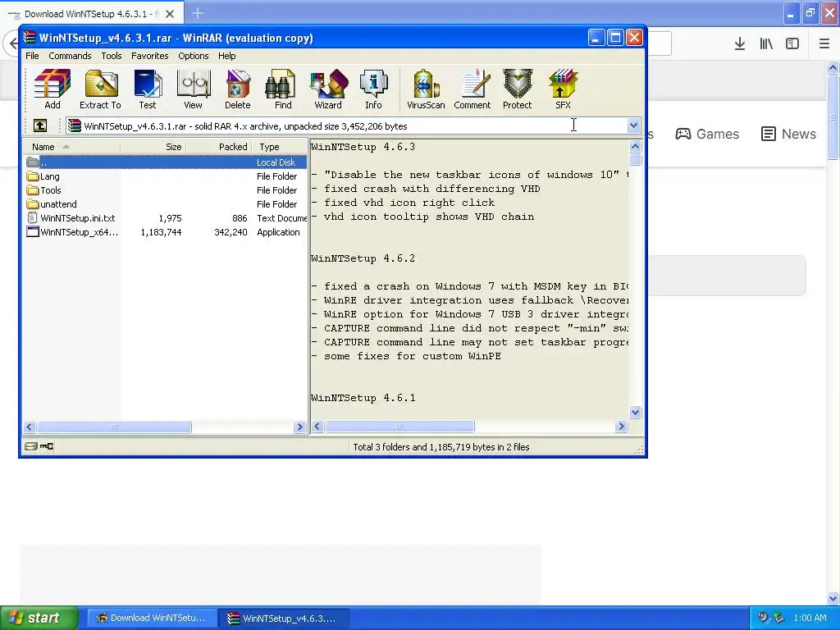Sort files by Type column
840x630 pixels.
coord(279,147)
